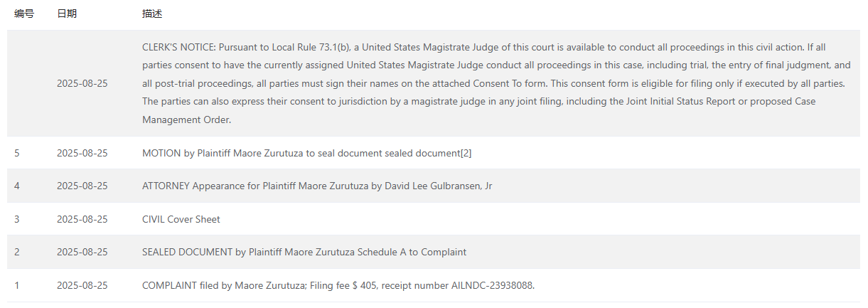Click the date of the ATTORNEY Appearance entry
Viewport: 868px width, 308px height.
(x=82, y=186)
